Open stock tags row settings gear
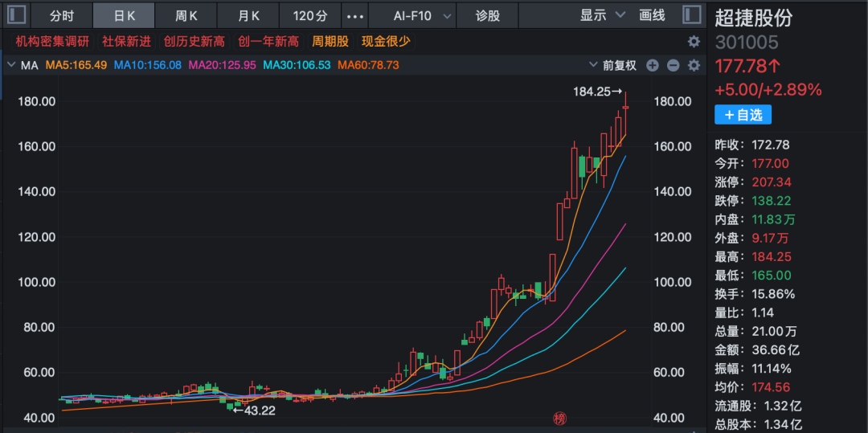Screen dimensions: 868x433 tap(693, 41)
